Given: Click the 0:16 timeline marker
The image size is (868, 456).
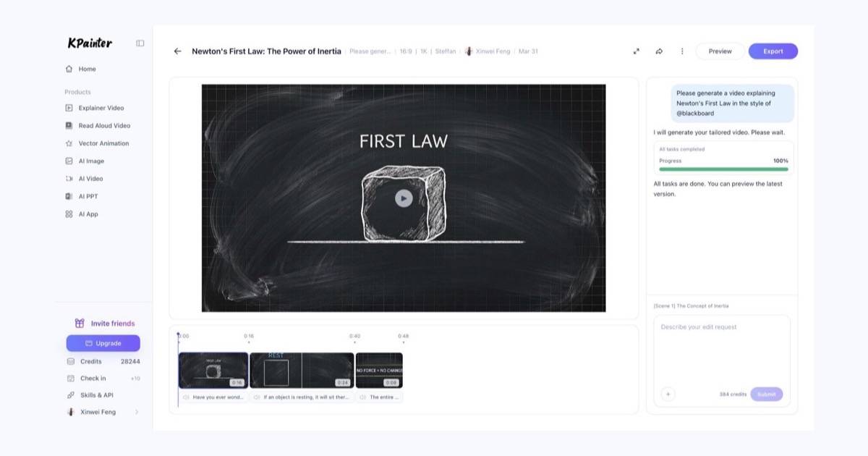Looking at the screenshot, I should point(249,337).
